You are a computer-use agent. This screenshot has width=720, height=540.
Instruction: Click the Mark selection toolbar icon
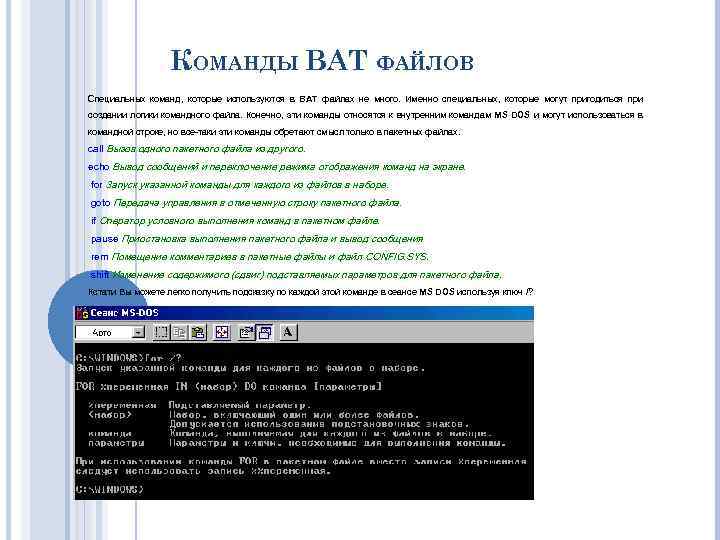pos(161,332)
